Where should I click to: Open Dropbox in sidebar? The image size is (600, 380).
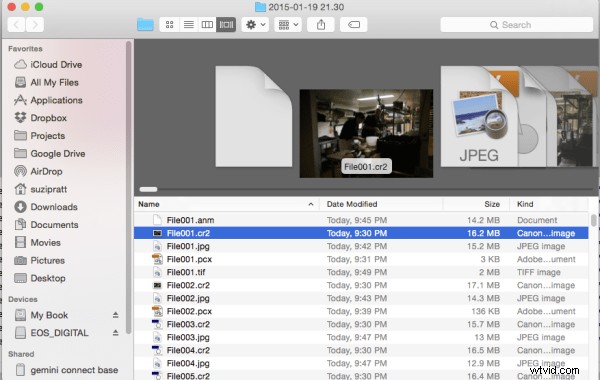pyautogui.click(x=41, y=118)
